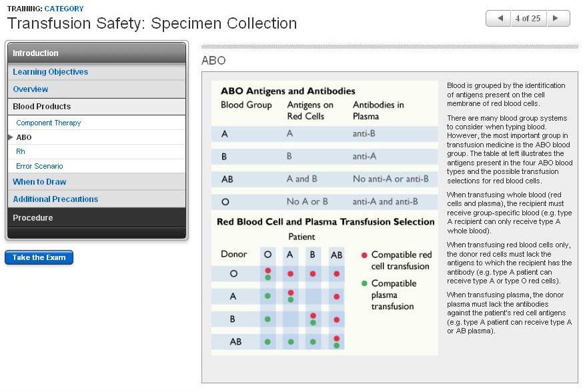Go to the next page arrow
The height and width of the screenshot is (392, 585).
coord(558,19)
